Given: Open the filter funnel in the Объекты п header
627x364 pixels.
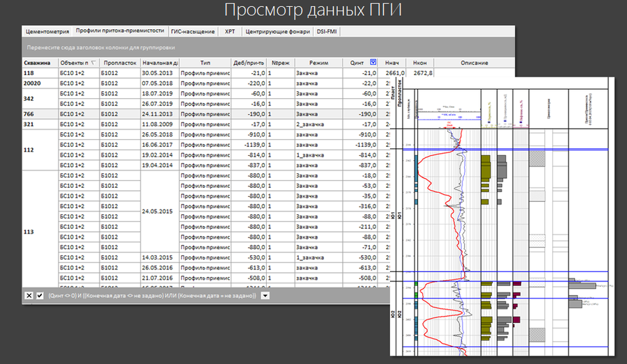Looking at the screenshot, I should point(93,63).
